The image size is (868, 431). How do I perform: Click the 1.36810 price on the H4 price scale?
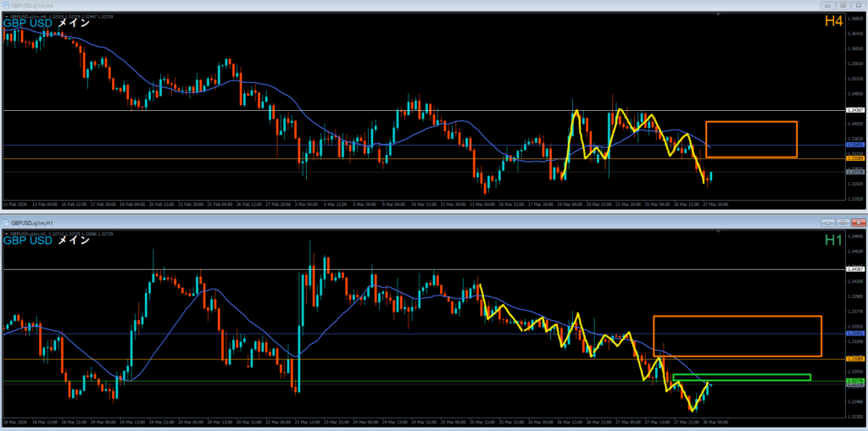tap(855, 19)
